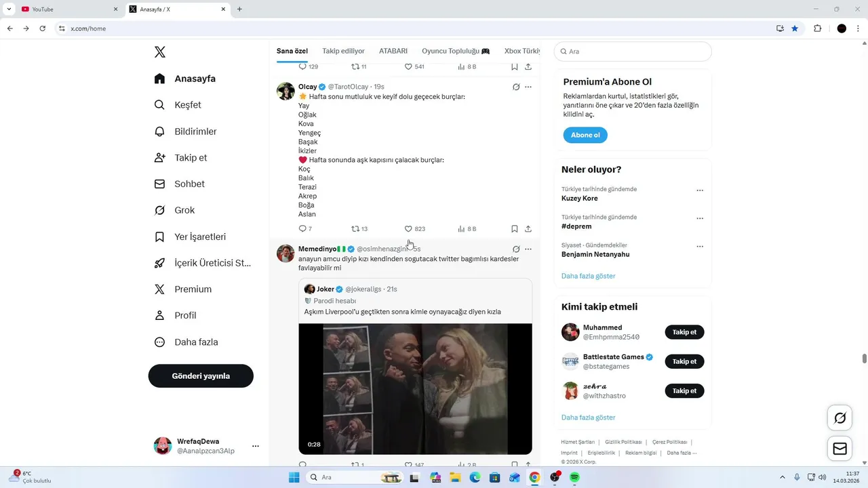Click Gönderi yayınla button
The image size is (868, 488).
click(201, 376)
